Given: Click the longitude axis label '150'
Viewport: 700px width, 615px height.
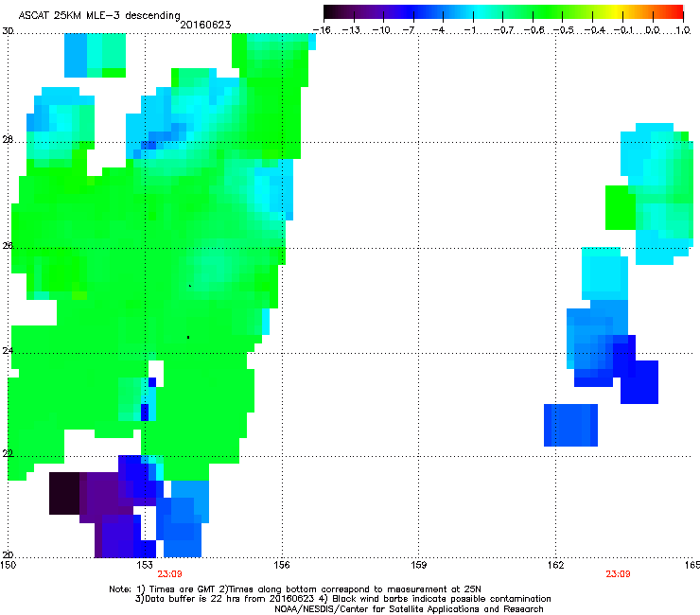Looking at the screenshot, I should click(8, 565).
